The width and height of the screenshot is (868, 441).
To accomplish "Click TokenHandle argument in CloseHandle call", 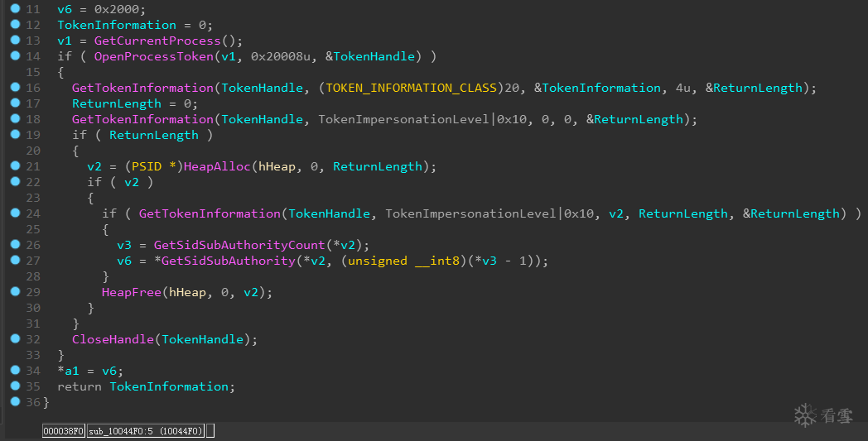I will click(202, 339).
